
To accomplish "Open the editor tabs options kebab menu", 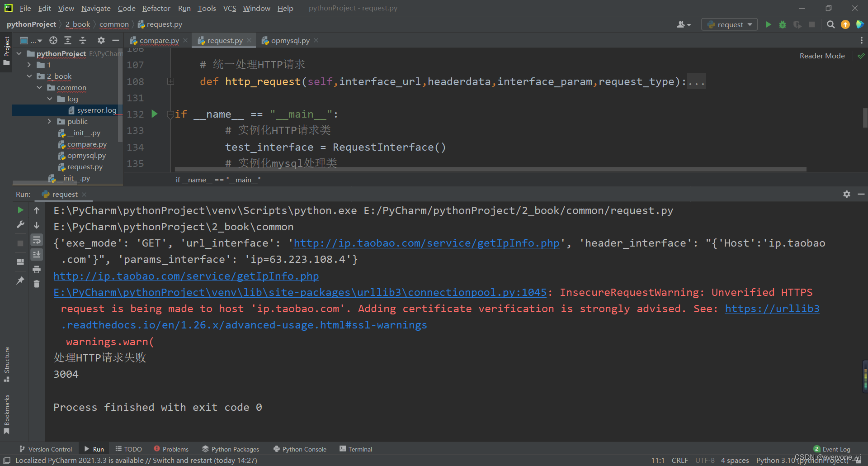I will (862, 40).
